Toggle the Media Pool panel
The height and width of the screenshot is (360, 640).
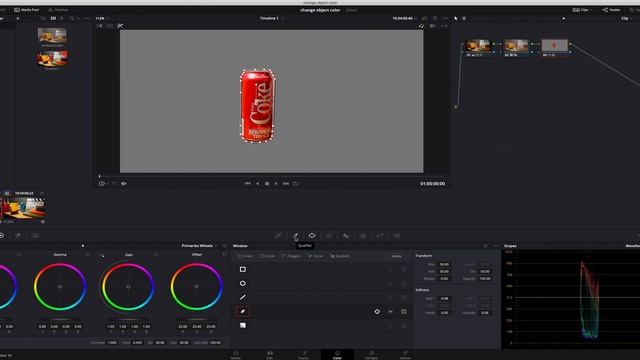(x=27, y=10)
